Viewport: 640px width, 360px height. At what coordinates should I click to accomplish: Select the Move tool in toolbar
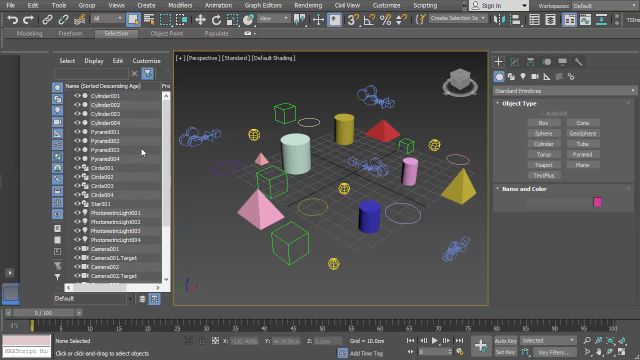200,20
